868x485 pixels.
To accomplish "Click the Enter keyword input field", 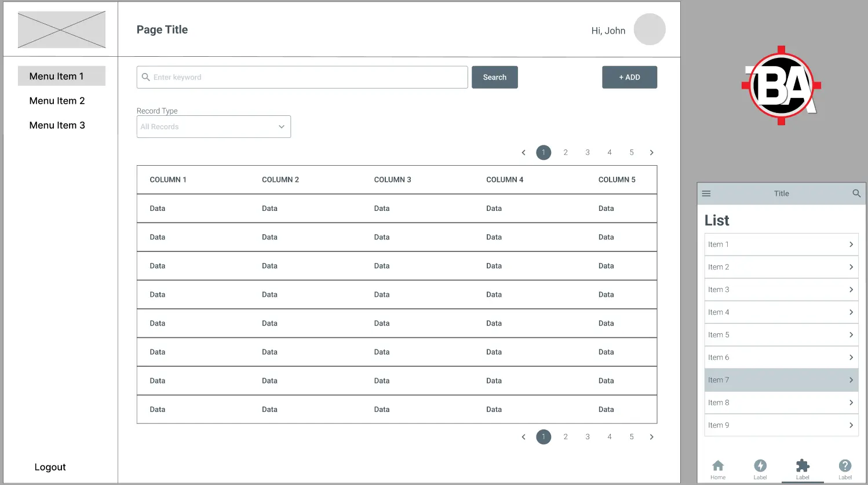I will click(x=301, y=77).
